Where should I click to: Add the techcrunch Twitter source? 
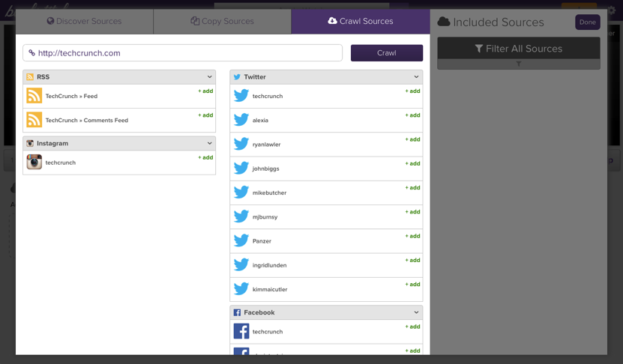point(413,91)
